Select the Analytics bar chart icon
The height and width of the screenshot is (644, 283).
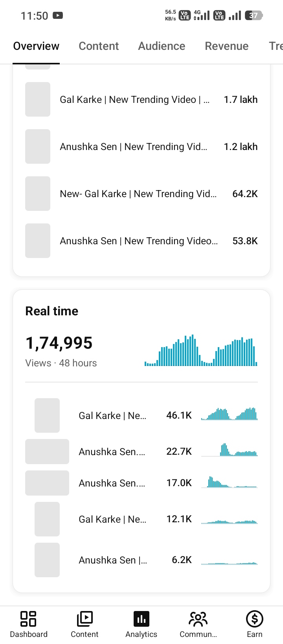(x=141, y=619)
